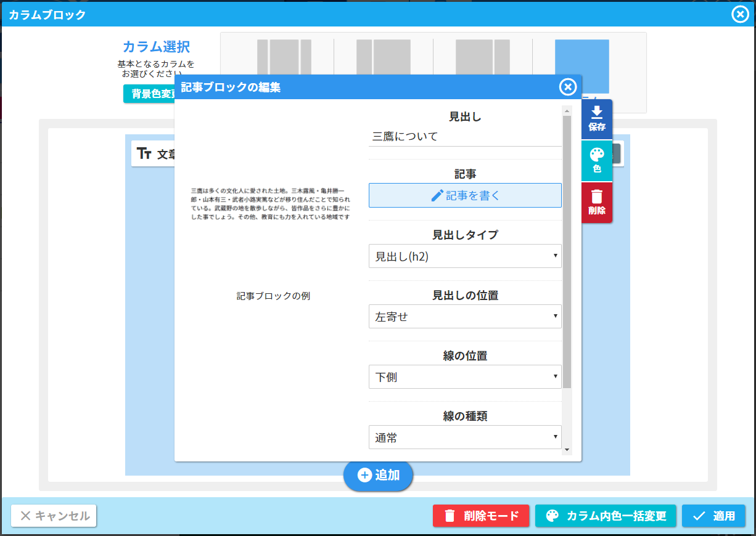Click the 適用 checkmark button
756x536 pixels.
713,516
